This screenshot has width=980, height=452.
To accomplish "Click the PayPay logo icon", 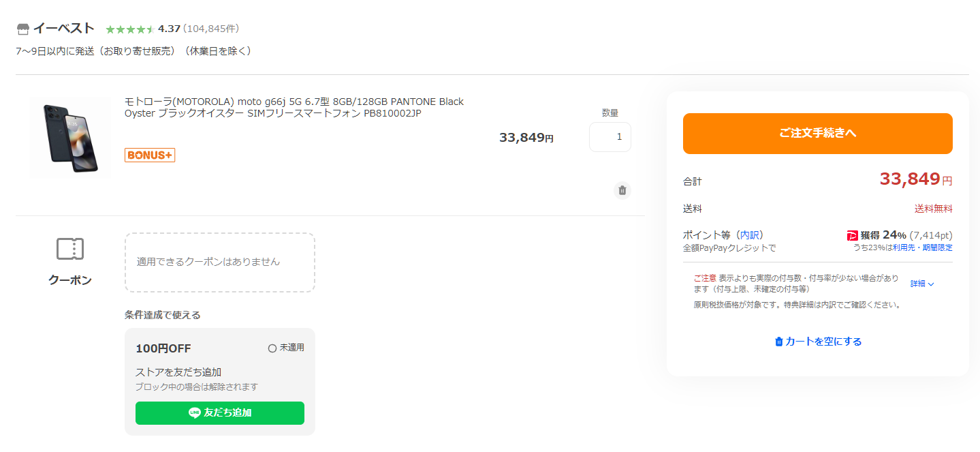I will coord(853,235).
